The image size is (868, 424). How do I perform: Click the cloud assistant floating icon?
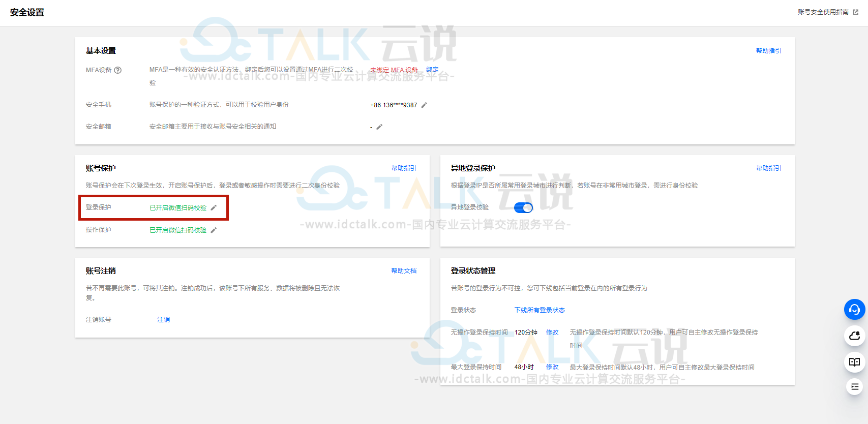click(855, 336)
